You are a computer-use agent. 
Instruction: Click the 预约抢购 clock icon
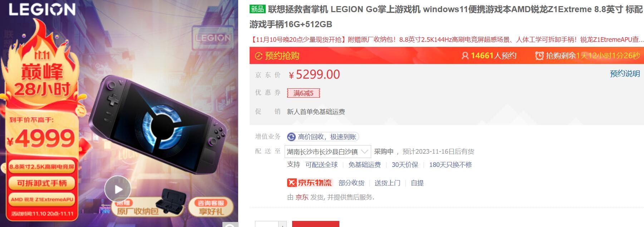click(259, 56)
